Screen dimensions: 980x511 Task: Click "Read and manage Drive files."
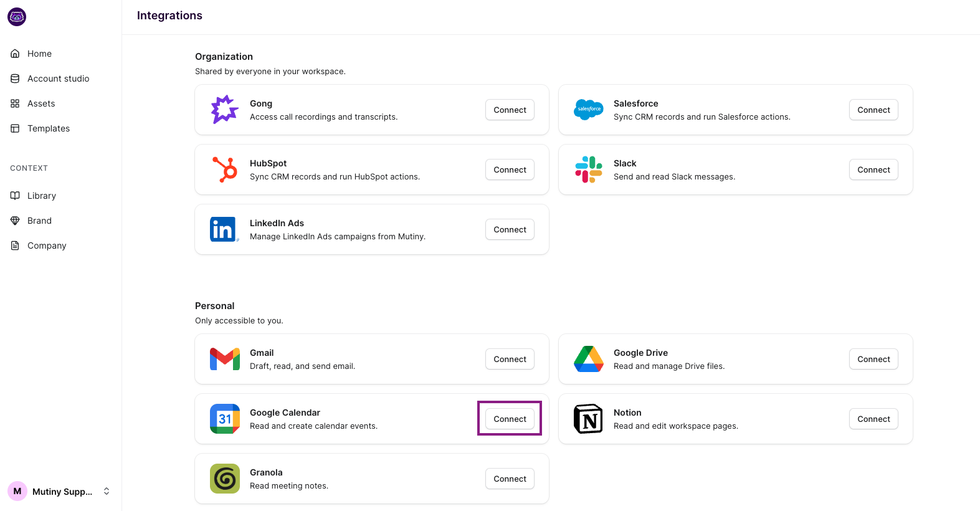click(669, 366)
